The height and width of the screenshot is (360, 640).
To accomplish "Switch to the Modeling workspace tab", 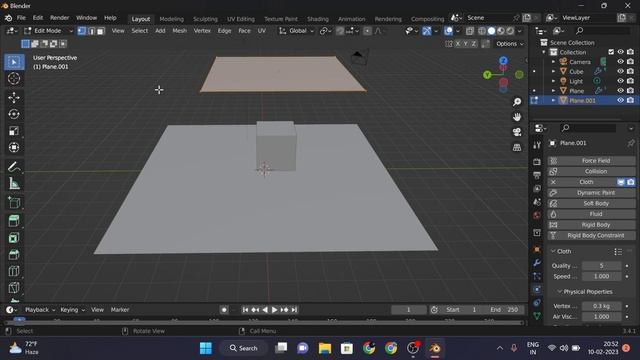I will pos(171,19).
